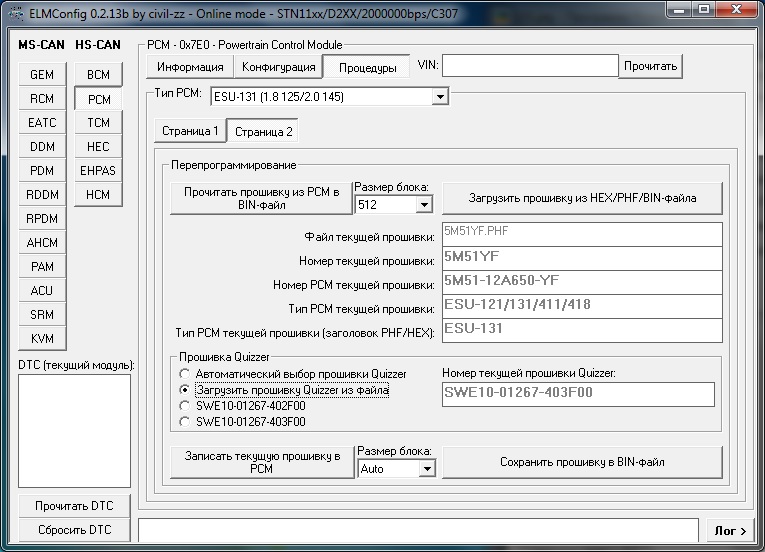Select KVM module button
This screenshot has width=765, height=552.
[42, 338]
